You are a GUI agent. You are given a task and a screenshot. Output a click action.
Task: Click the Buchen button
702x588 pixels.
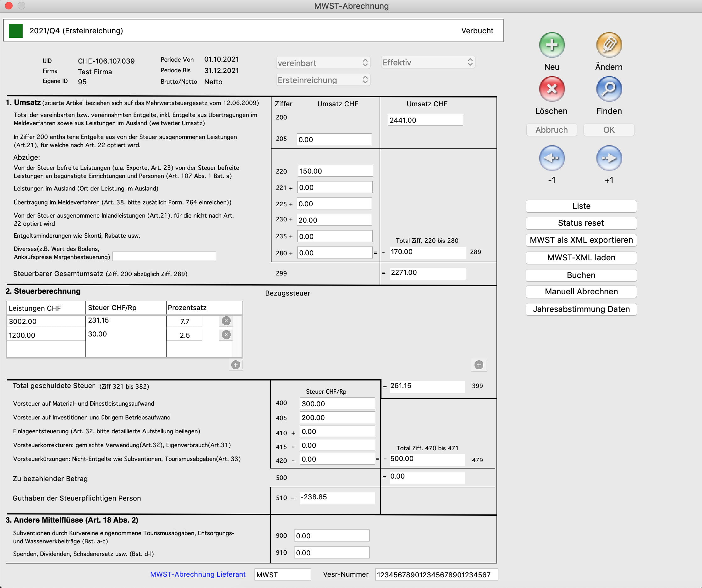[x=581, y=275]
